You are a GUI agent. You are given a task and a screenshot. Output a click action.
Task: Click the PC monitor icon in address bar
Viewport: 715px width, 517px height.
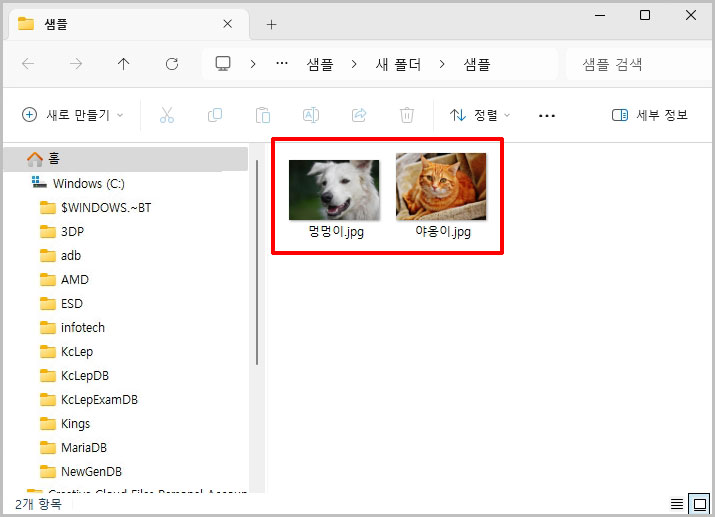pos(223,63)
